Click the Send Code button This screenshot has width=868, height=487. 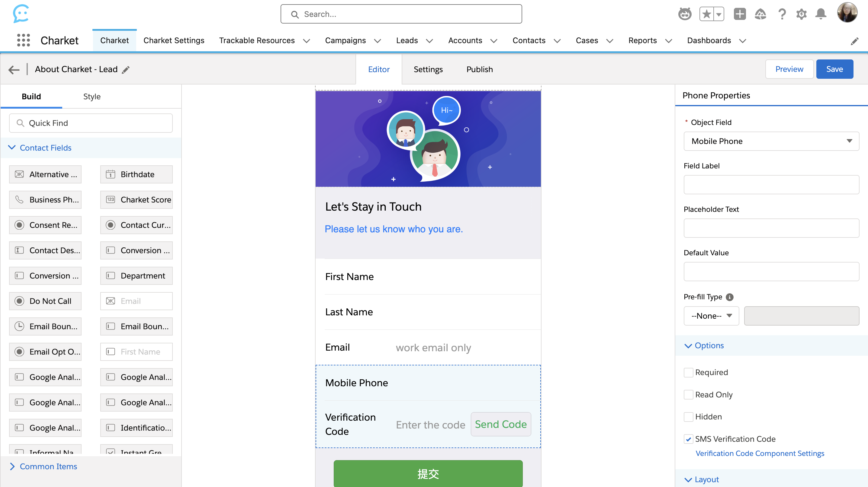[x=501, y=424]
